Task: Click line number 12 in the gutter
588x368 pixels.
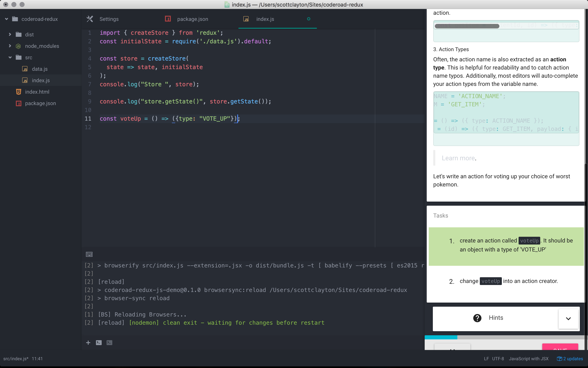Action: point(88,127)
